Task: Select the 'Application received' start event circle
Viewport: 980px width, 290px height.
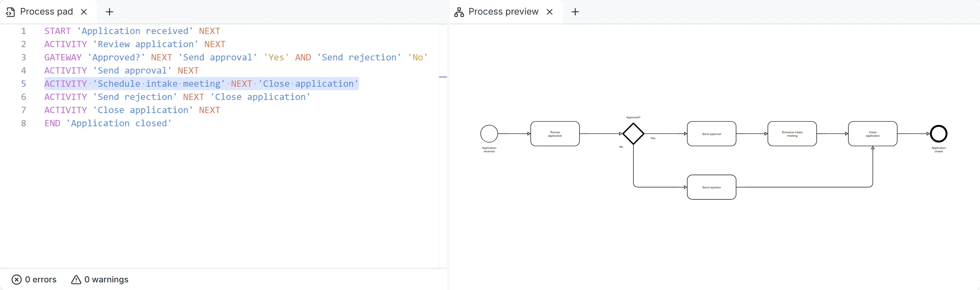Action: click(x=489, y=134)
